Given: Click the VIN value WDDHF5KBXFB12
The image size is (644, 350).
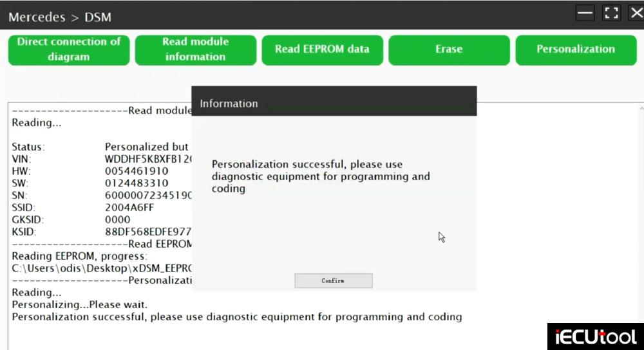Looking at the screenshot, I should [x=148, y=159].
